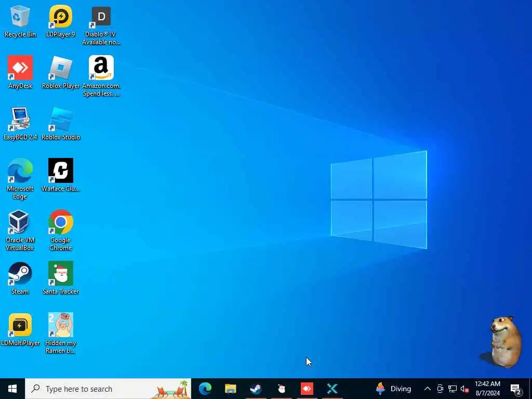Select the EasyBCD 2.4 desktop shortcut

coord(20,124)
